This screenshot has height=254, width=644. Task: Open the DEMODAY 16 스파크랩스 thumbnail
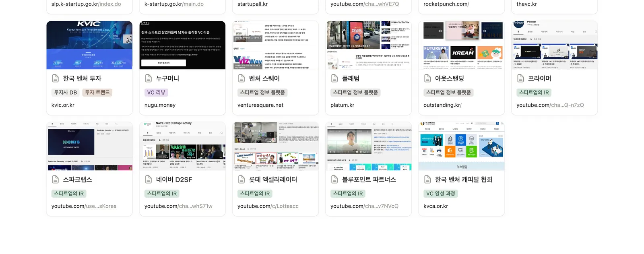point(89,146)
